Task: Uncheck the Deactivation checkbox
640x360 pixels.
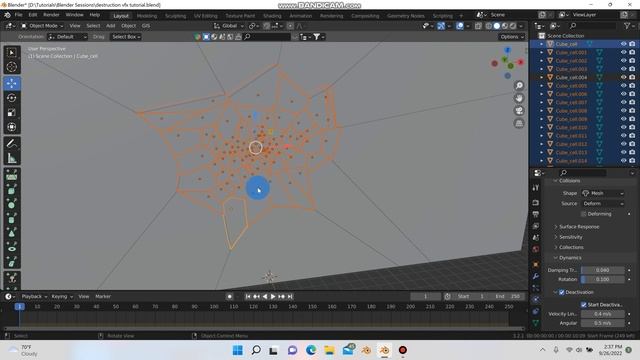Action: click(562, 292)
